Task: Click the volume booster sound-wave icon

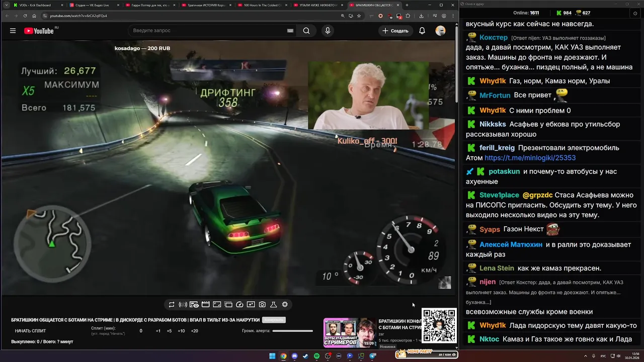Action: [x=183, y=305]
